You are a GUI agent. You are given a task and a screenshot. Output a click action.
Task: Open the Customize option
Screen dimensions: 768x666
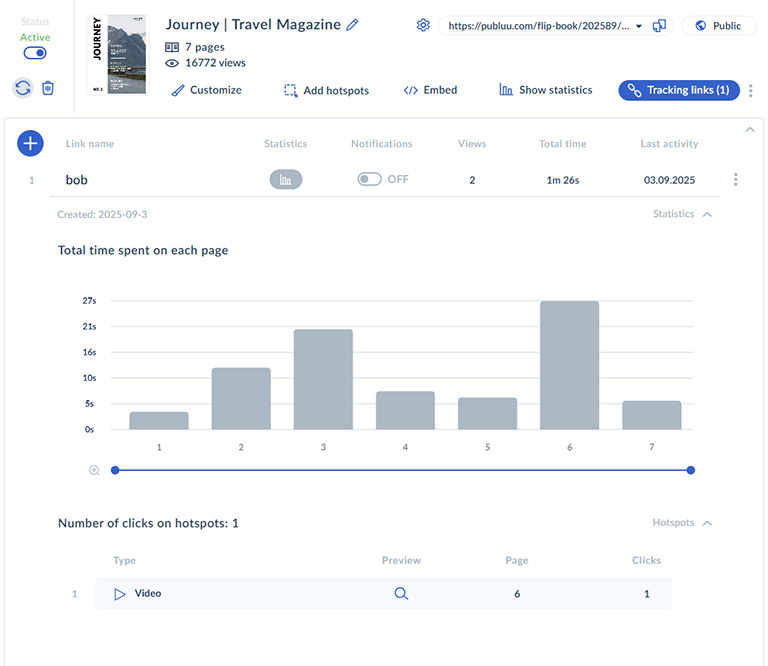206,90
